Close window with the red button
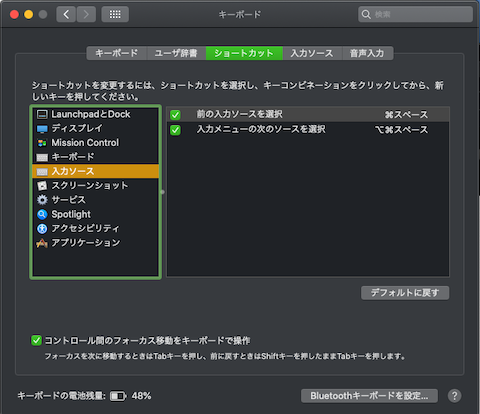 (14, 14)
